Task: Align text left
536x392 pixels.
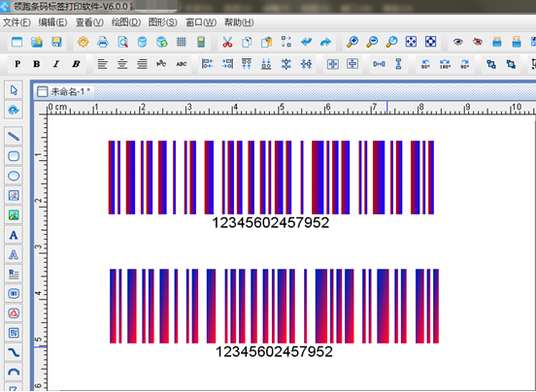Action: click(x=103, y=64)
